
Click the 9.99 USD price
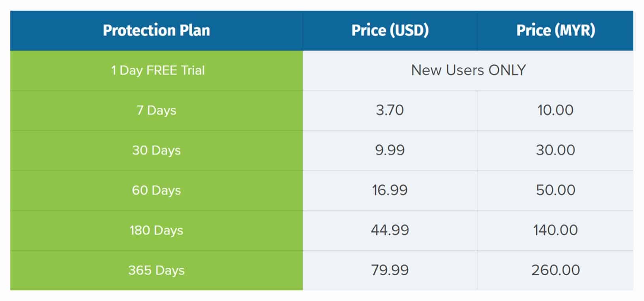pyautogui.click(x=390, y=150)
